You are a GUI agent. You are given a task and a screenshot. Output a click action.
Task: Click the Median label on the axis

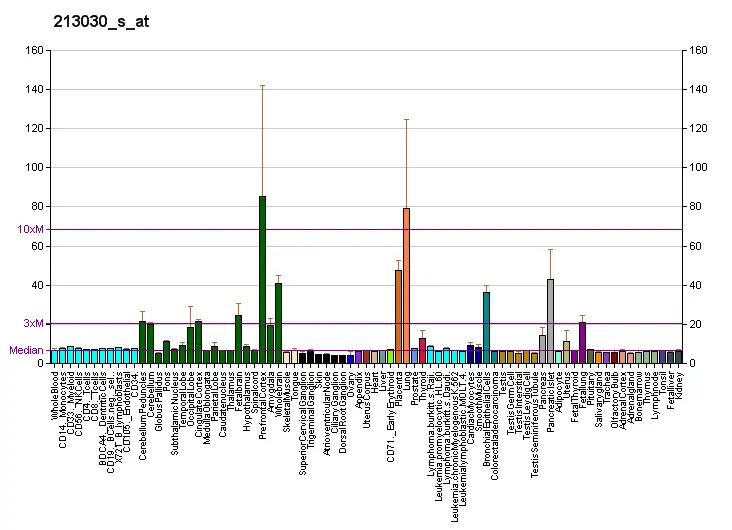tap(26, 351)
